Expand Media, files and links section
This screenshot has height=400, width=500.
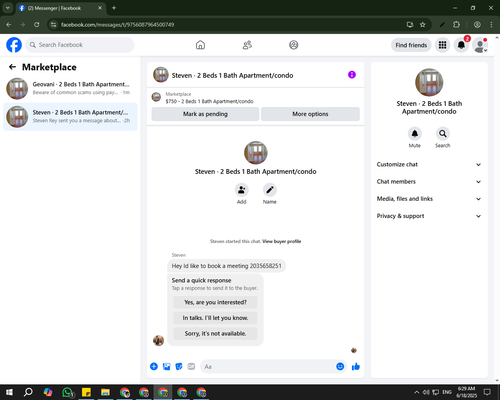pyautogui.click(x=429, y=199)
